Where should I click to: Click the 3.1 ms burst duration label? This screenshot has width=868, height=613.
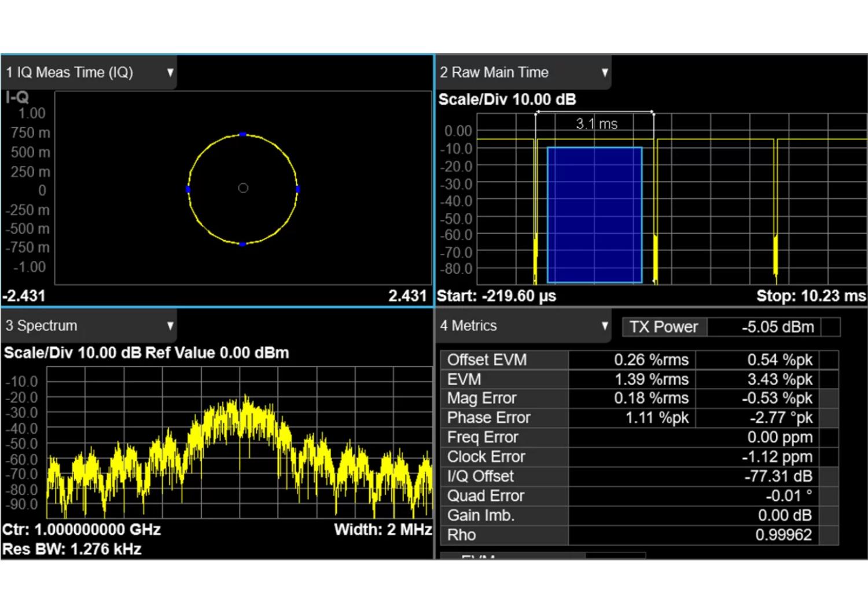pyautogui.click(x=596, y=124)
